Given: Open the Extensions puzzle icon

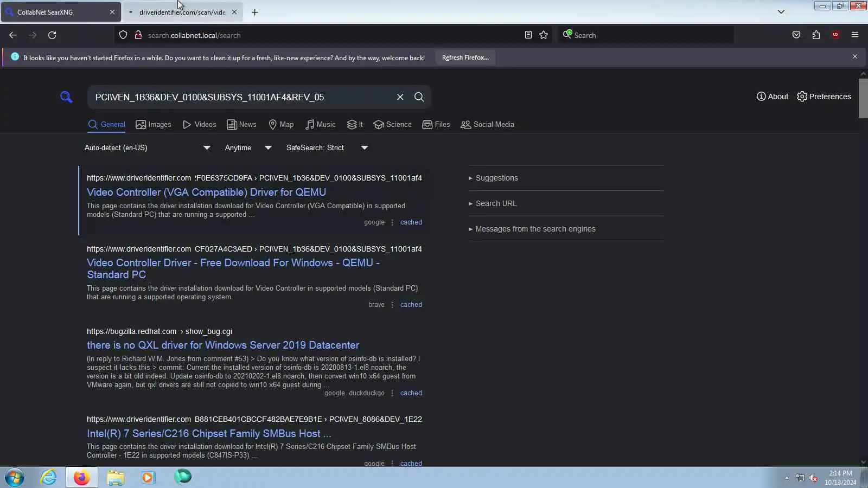Looking at the screenshot, I should point(816,35).
